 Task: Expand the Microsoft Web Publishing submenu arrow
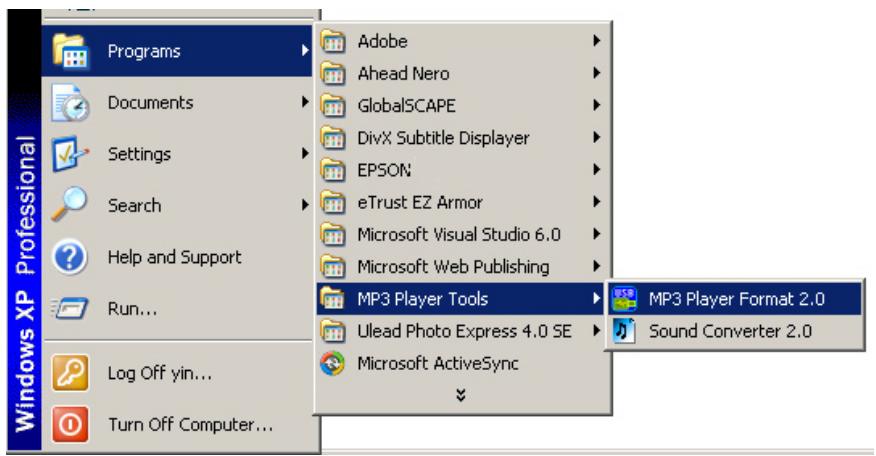[597, 266]
